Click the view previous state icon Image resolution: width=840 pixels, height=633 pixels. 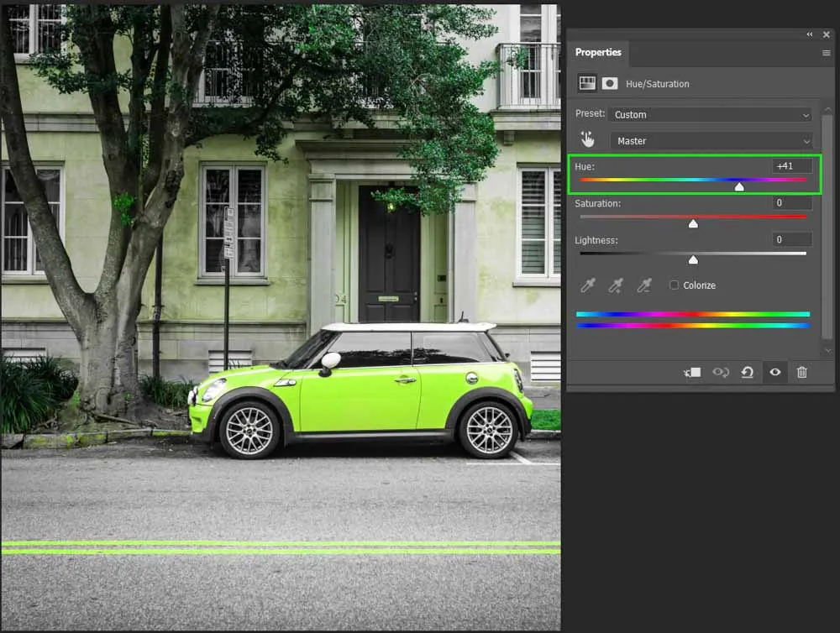720,372
